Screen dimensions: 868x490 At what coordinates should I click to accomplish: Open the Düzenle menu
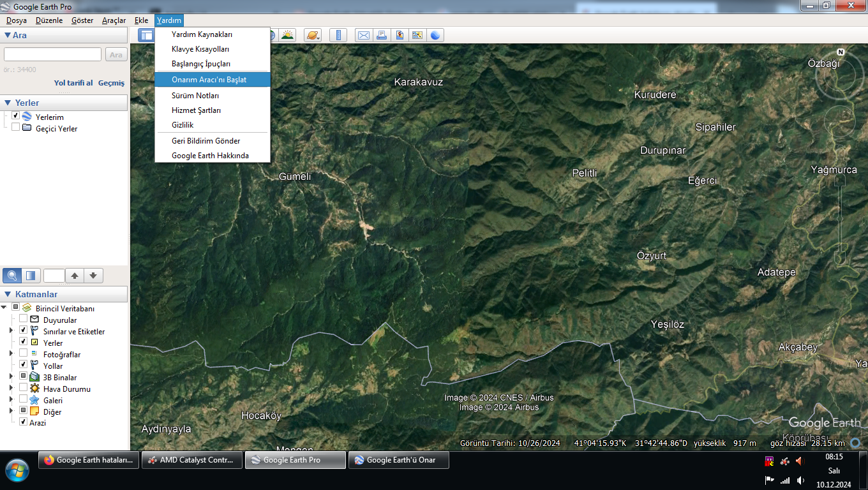tap(49, 20)
